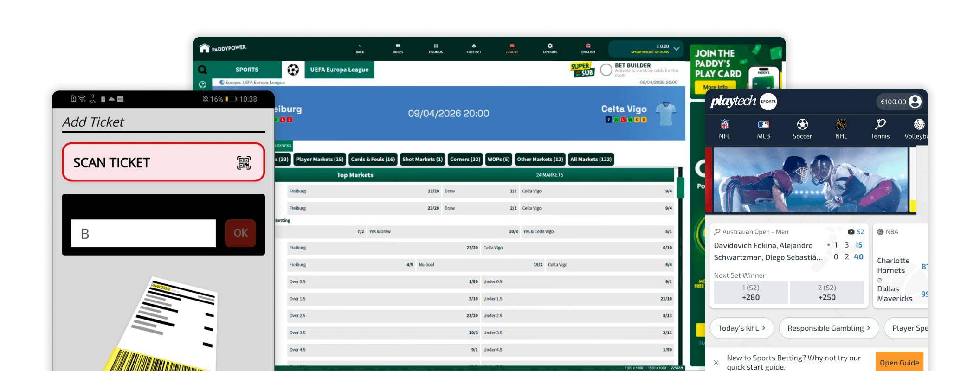
Task: Go to Paddy Power home via house icon
Action: [x=205, y=48]
